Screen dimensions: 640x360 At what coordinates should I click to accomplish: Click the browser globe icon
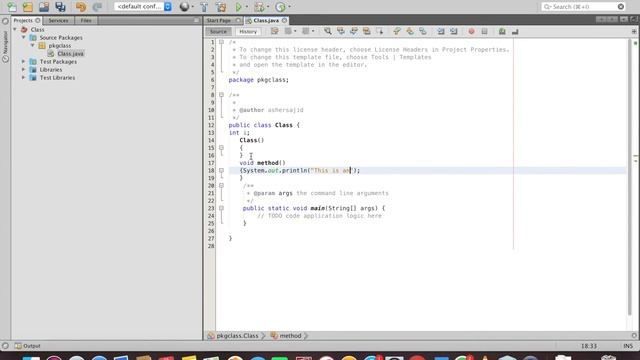[x=184, y=7]
